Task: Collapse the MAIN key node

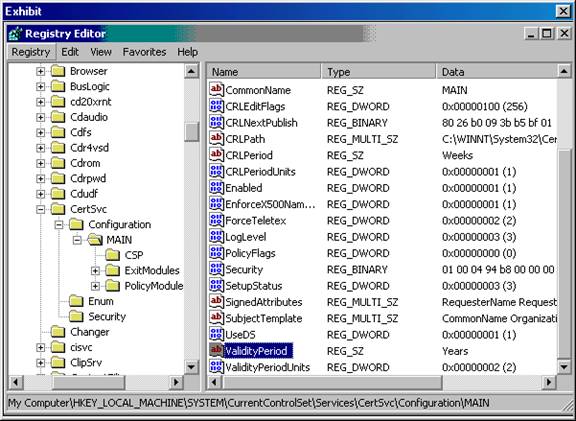Action: coord(77,240)
